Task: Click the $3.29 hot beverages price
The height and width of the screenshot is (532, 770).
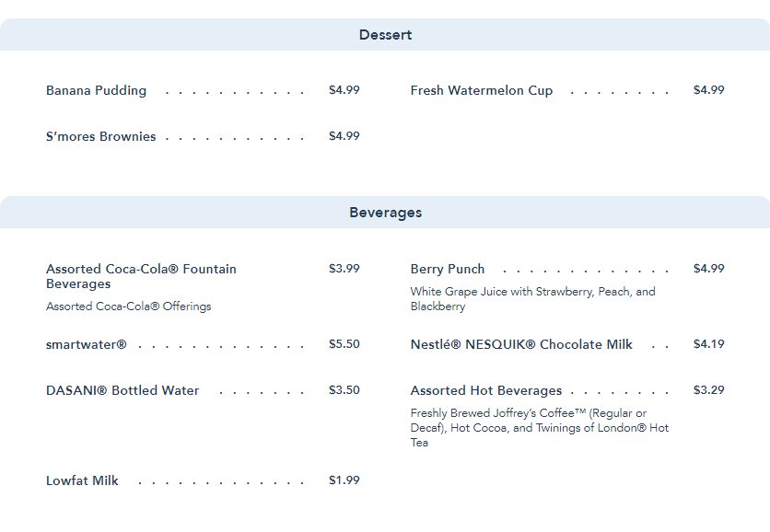Action: (x=709, y=390)
